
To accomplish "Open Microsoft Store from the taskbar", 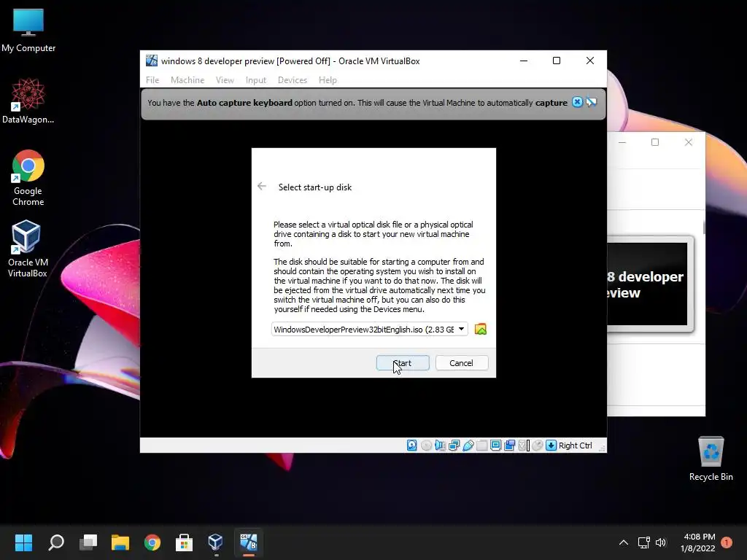I will coord(184,542).
